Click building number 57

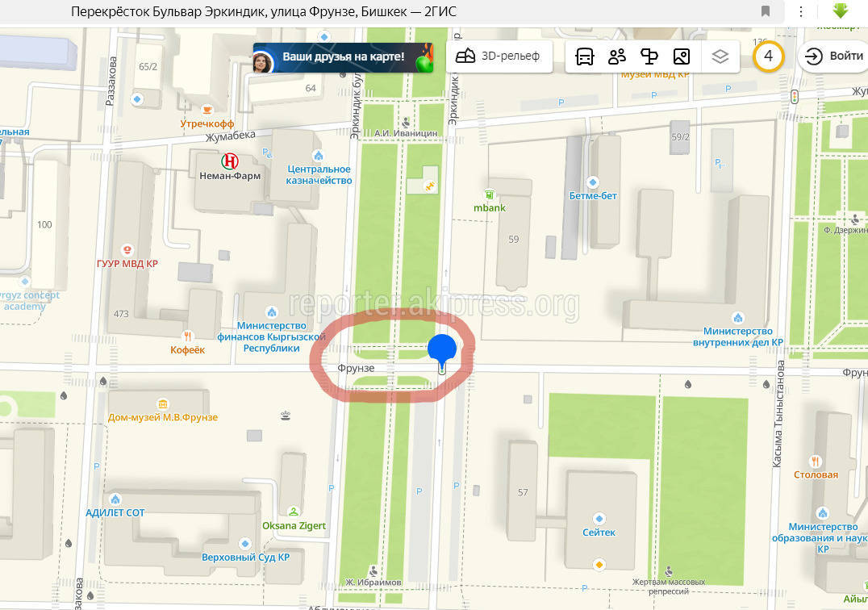pos(523,492)
